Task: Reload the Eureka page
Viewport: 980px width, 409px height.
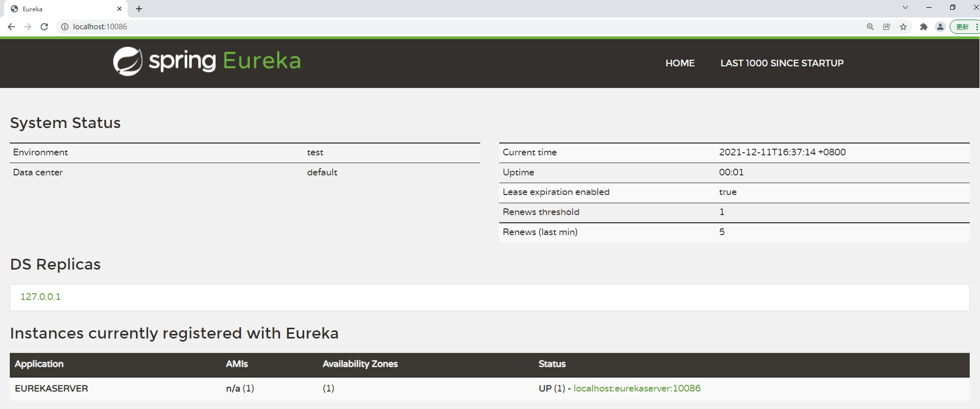Action: [x=44, y=27]
